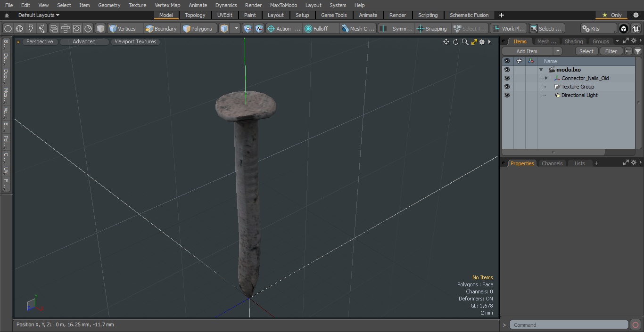Viewport: 644px width, 332px height.
Task: Toggle the star Only button
Action: [x=611, y=15]
